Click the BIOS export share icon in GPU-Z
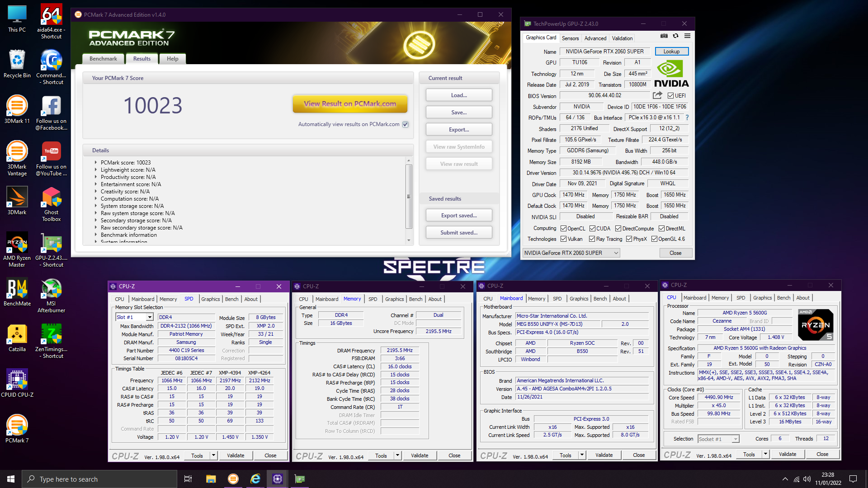Image resolution: width=868 pixels, height=488 pixels. [x=657, y=95]
